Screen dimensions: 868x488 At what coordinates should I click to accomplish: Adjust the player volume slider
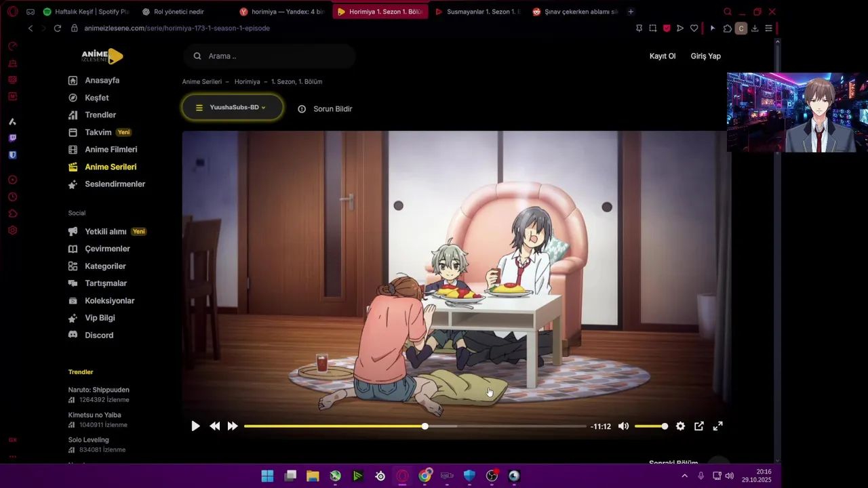pyautogui.click(x=651, y=426)
